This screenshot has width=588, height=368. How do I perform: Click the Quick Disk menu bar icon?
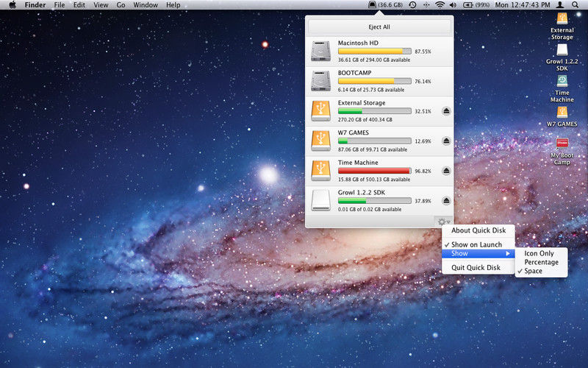pos(372,5)
